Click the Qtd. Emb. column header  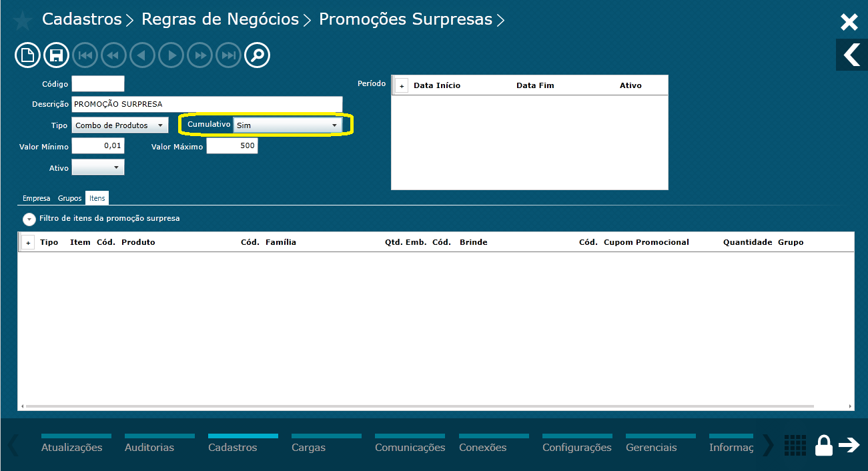click(x=406, y=242)
